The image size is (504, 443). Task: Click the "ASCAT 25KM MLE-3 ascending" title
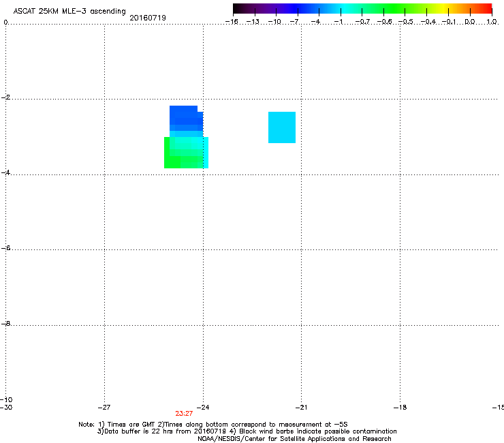click(x=69, y=12)
